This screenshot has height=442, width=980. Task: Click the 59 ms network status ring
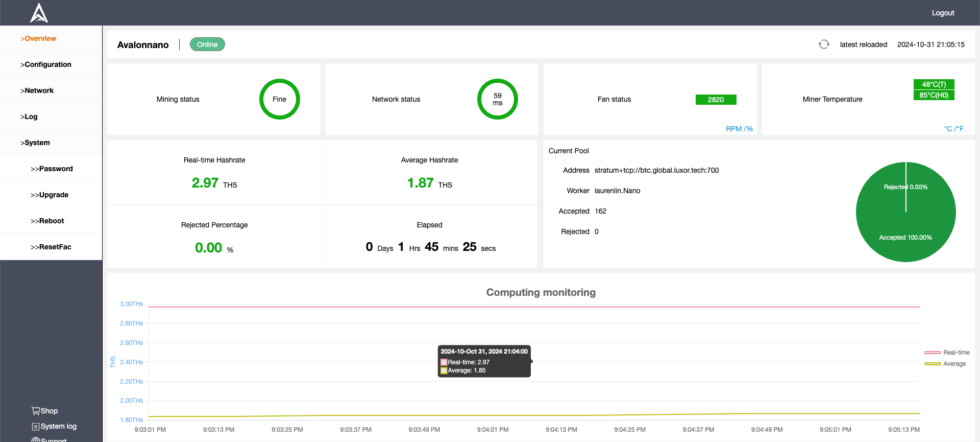pos(498,99)
